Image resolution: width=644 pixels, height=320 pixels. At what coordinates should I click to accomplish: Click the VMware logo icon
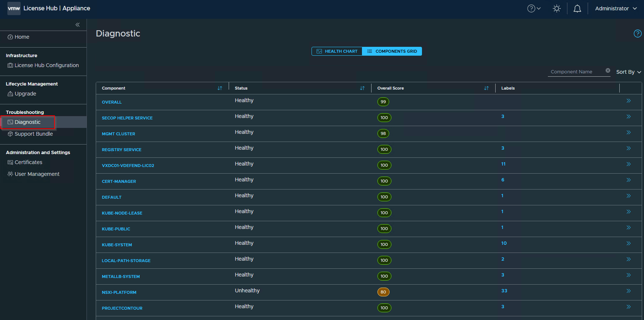coord(14,8)
